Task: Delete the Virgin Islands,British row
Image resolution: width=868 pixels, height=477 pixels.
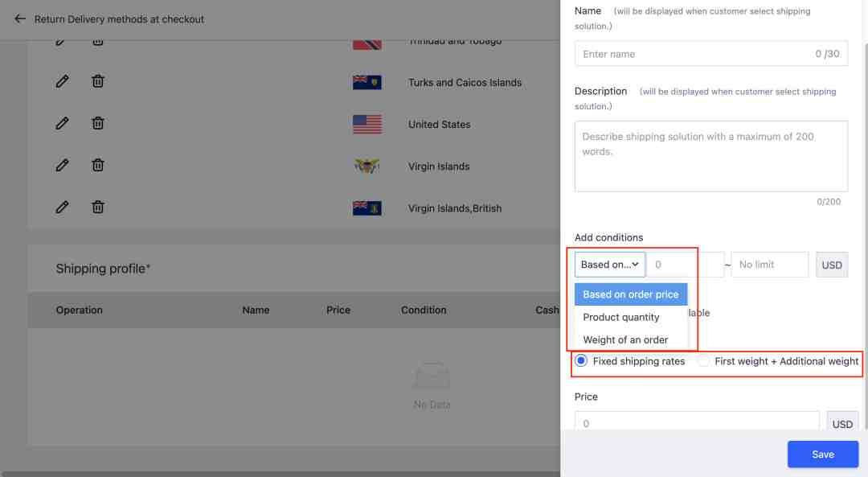Action: 97,208
